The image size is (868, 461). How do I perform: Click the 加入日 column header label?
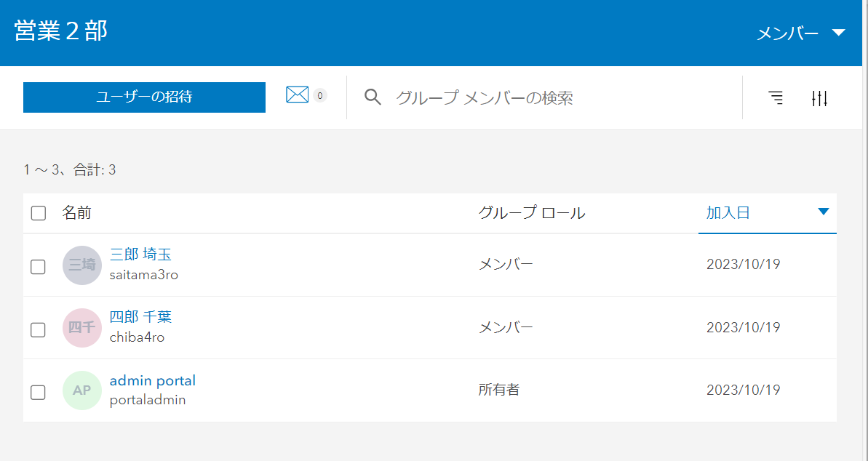(728, 212)
